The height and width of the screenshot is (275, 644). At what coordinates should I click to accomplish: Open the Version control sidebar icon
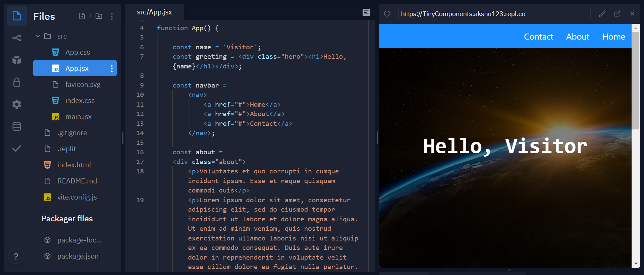coord(17,38)
